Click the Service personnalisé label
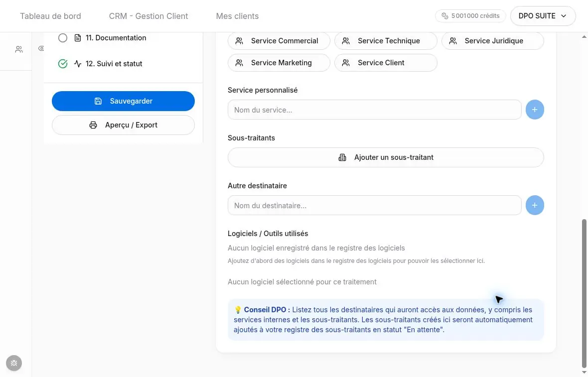 263,90
